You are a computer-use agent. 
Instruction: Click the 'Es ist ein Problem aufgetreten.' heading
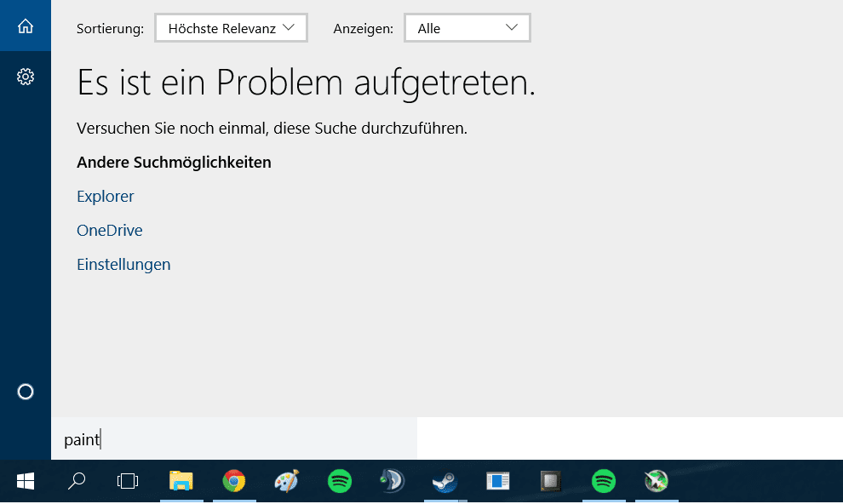(307, 83)
